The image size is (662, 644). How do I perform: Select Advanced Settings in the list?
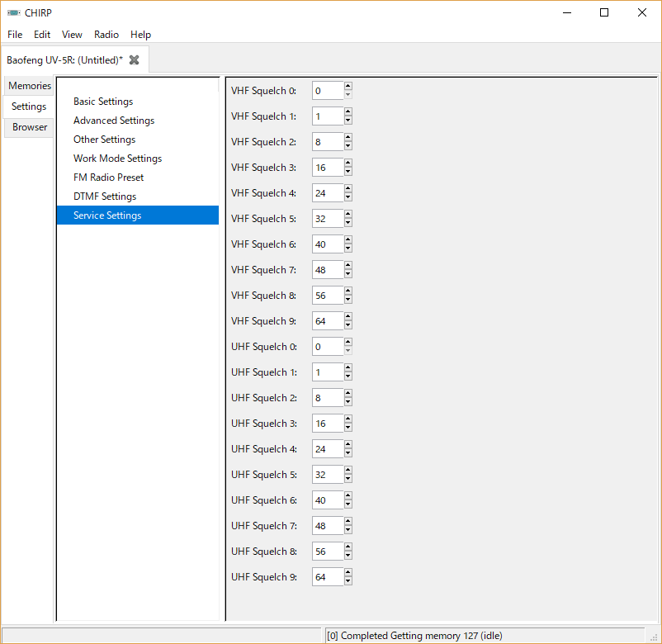point(138,121)
